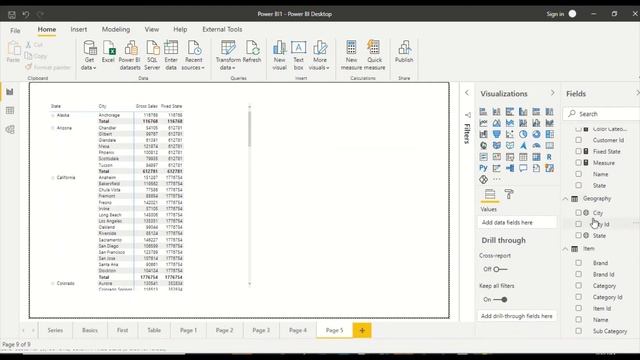The image size is (640, 360).
Task: Check the City field under Geography
Action: [x=578, y=213]
